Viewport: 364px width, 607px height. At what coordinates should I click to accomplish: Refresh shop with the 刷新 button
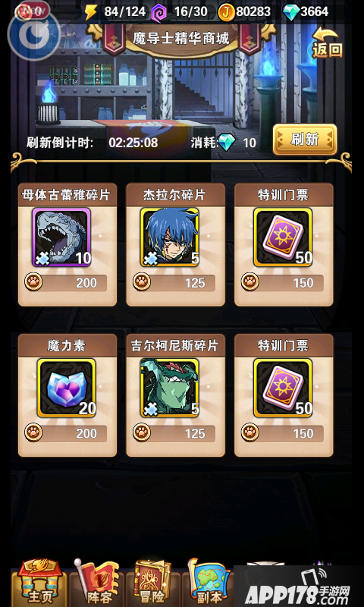305,140
